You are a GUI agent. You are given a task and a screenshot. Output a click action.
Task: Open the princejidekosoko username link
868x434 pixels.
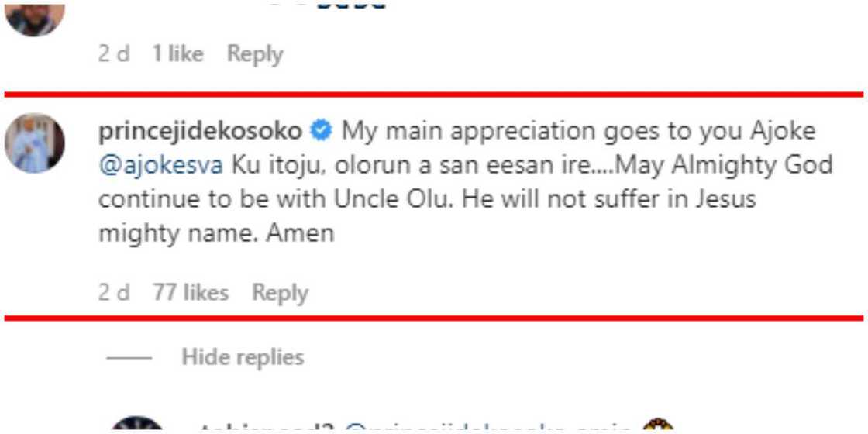tap(200, 132)
